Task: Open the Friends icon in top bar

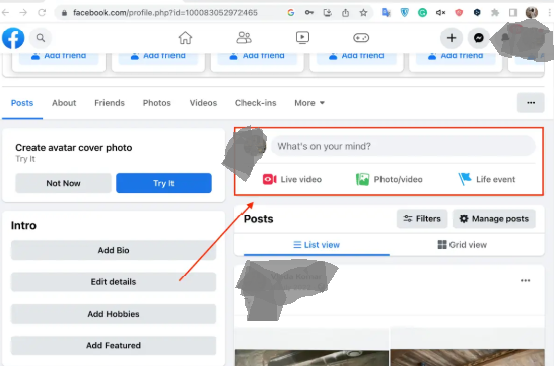Action: [244, 37]
